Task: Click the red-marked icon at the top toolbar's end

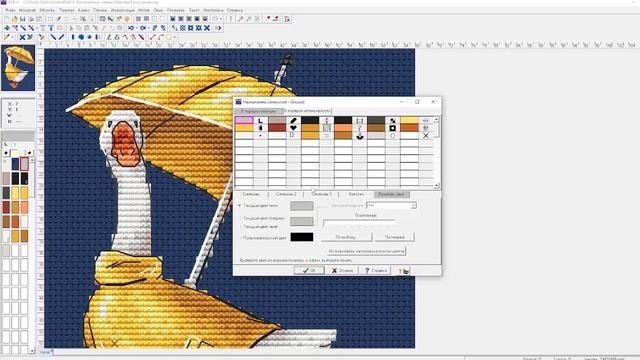Action: [287, 19]
